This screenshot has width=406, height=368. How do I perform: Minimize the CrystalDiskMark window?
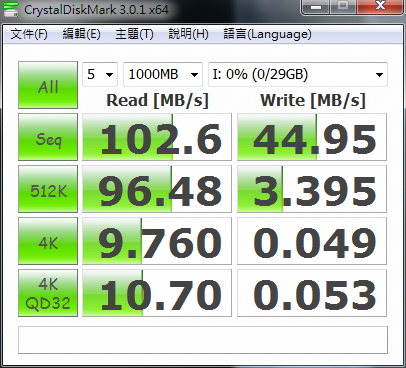316,7
